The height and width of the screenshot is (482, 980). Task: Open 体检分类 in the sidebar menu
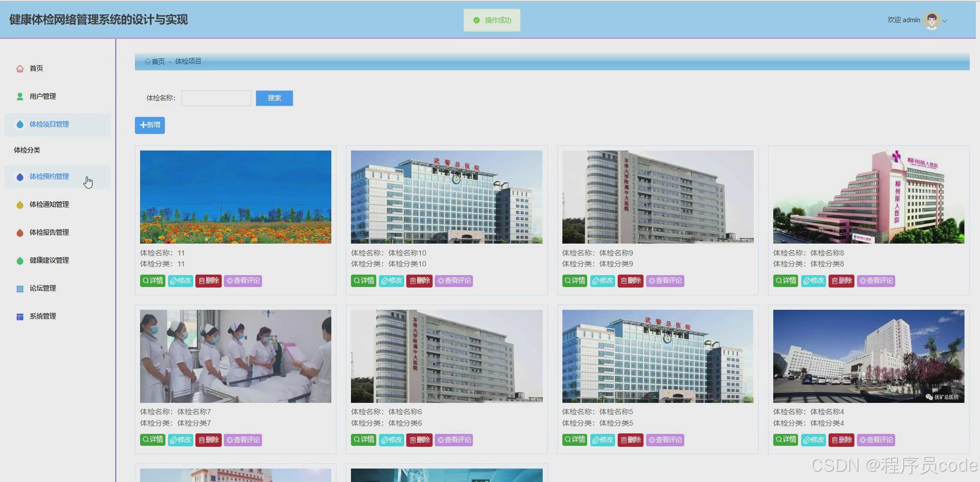tap(27, 150)
